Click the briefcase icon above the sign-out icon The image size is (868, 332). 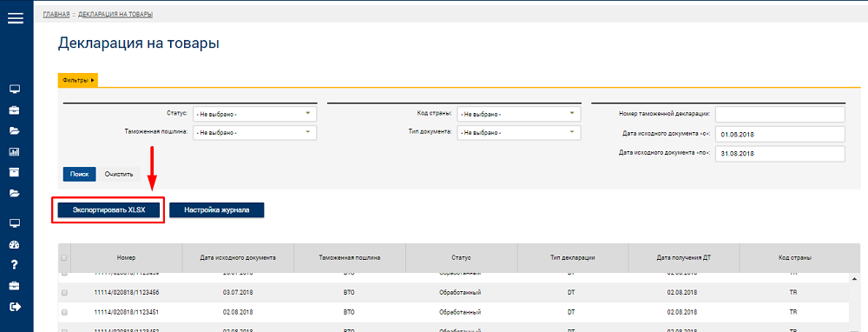pos(15,285)
